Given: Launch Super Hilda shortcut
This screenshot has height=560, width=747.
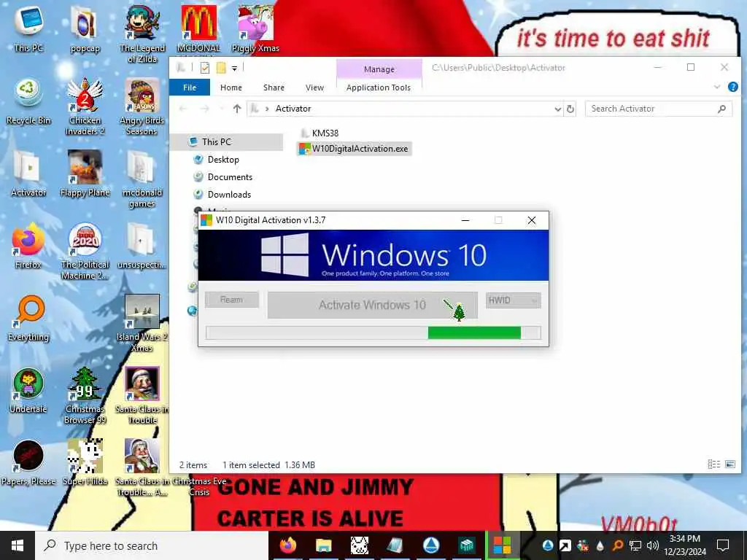Looking at the screenshot, I should pos(85,463).
